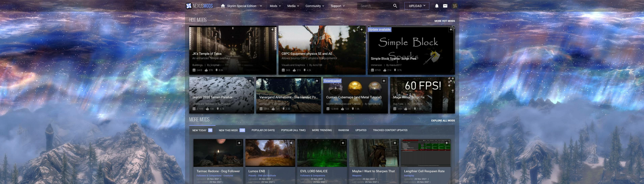Open the user avatar menu
The height and width of the screenshot is (184, 644).
click(x=455, y=6)
